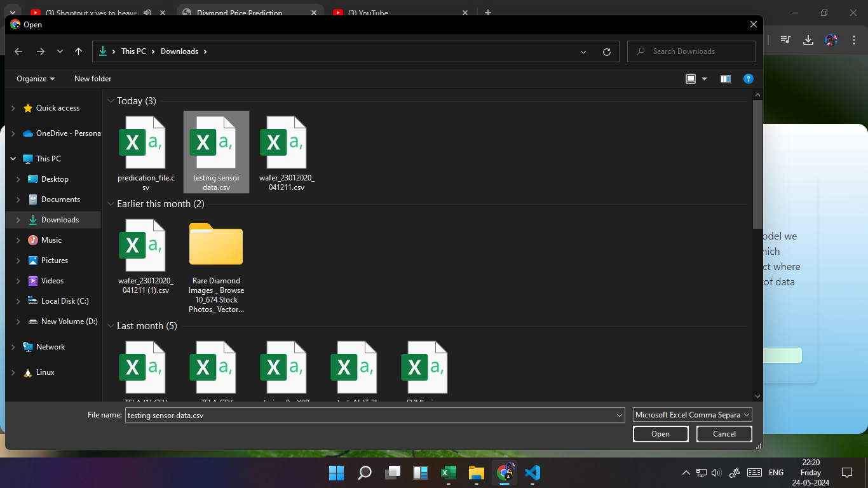Open Pictures in the sidebar

(x=54, y=261)
